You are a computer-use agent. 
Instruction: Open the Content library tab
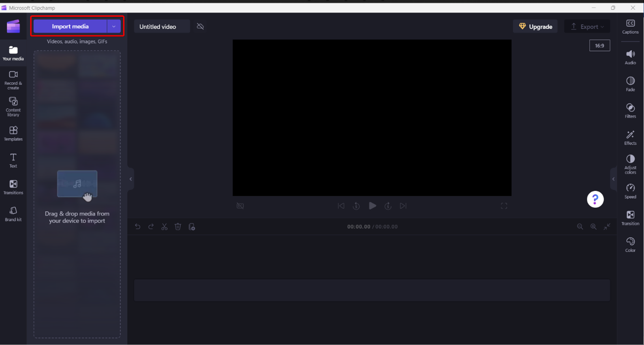click(x=13, y=107)
